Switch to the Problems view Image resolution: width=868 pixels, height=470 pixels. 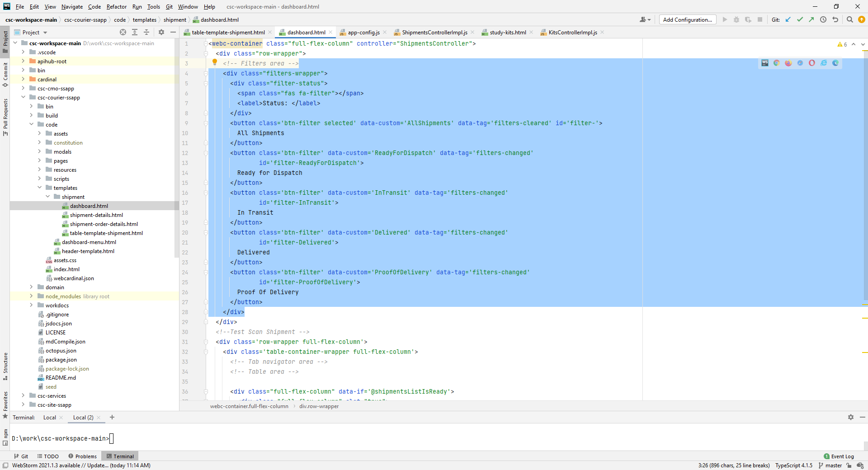click(82, 456)
